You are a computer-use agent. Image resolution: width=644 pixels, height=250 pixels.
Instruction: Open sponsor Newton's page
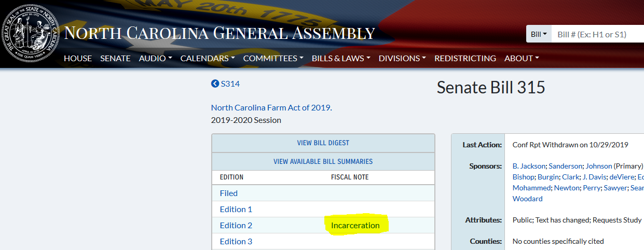pyautogui.click(x=567, y=188)
